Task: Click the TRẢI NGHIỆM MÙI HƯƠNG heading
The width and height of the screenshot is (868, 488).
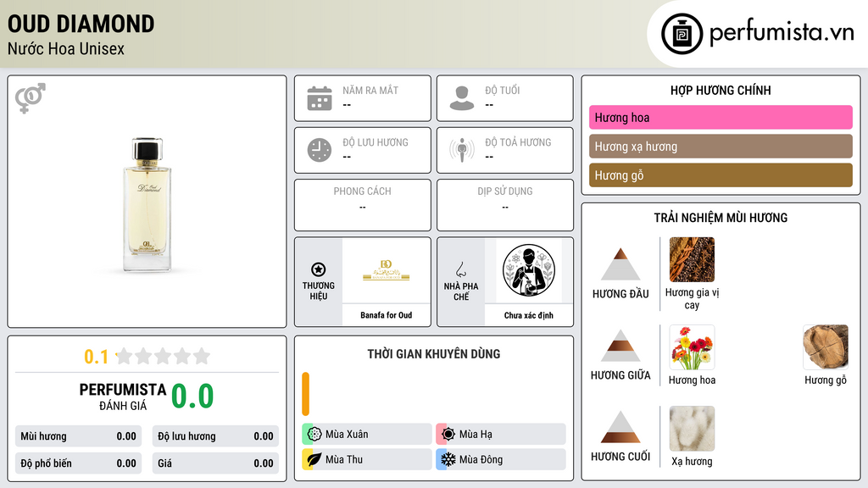Action: (721, 218)
